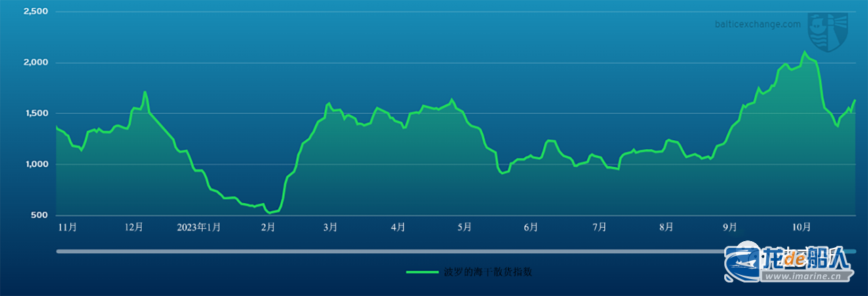Click the 1,000 y-axis value label
The image size is (868, 296).
[35, 165]
